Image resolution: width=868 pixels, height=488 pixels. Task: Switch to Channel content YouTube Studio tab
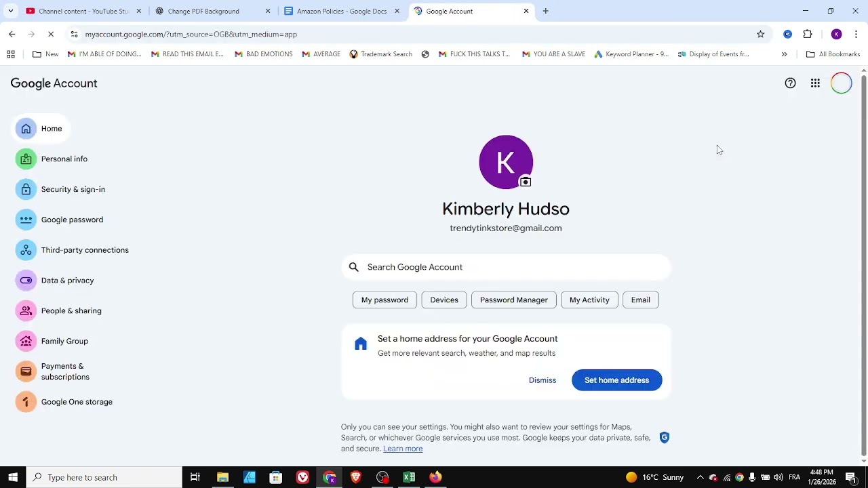click(83, 11)
